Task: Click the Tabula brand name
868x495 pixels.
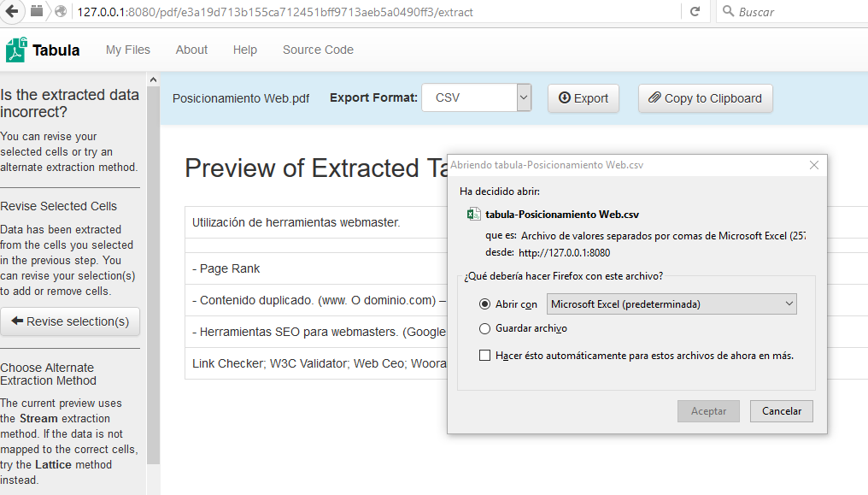Action: (x=56, y=50)
